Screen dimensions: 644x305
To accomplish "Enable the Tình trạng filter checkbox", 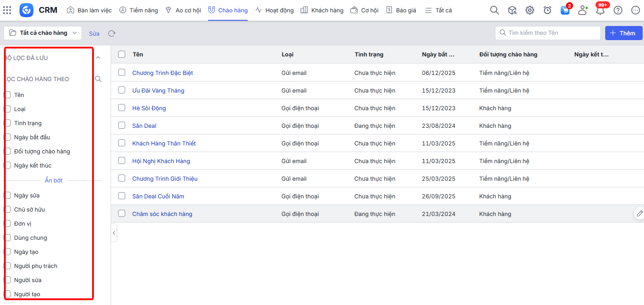I will (x=7, y=123).
